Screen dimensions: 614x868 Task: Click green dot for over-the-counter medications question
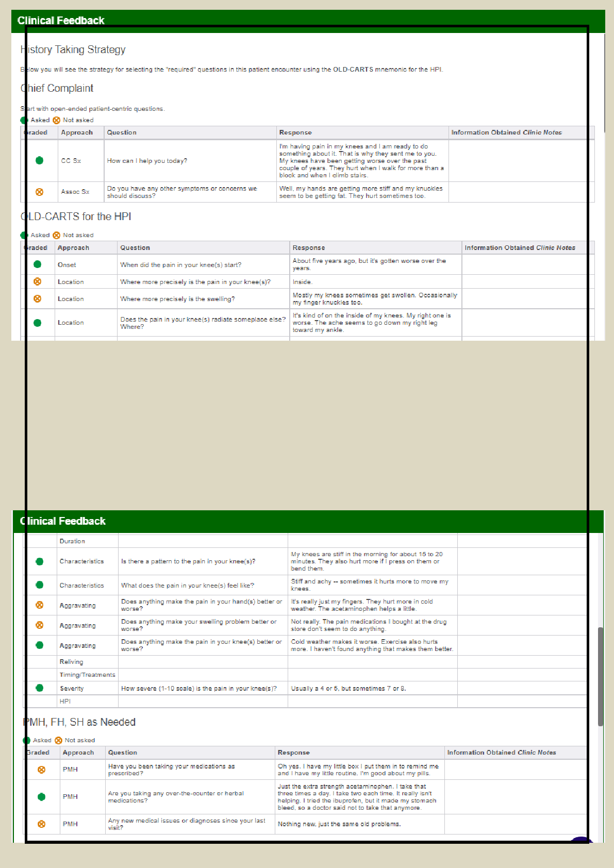(42, 797)
